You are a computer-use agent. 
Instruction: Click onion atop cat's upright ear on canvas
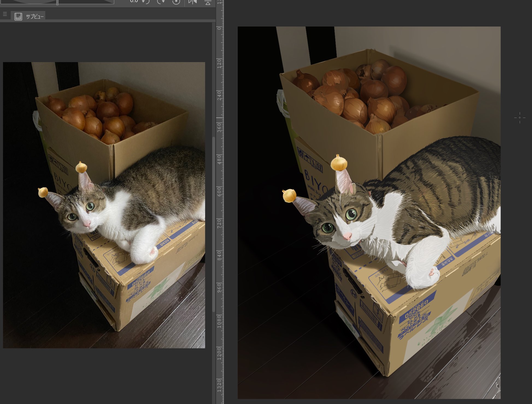coord(339,163)
